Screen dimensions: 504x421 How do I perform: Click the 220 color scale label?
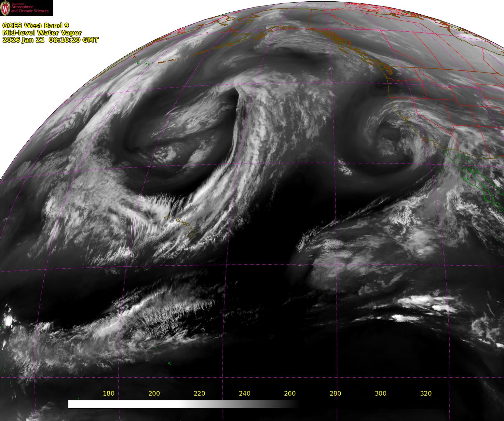(x=199, y=393)
